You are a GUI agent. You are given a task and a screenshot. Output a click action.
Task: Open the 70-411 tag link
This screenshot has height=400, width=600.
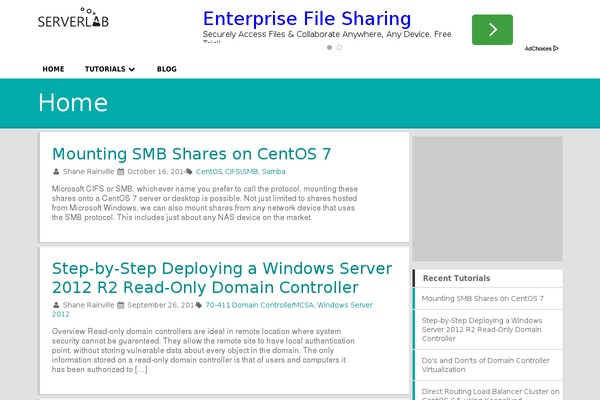coord(217,305)
